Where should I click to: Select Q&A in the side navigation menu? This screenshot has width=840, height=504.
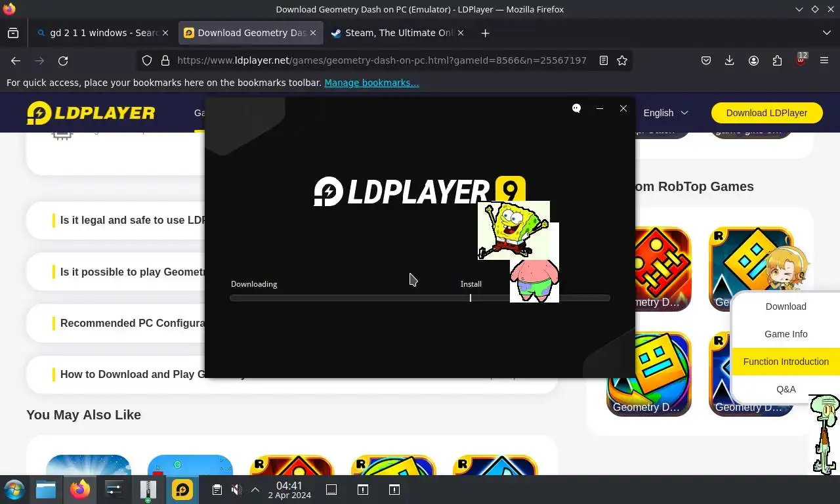(786, 389)
